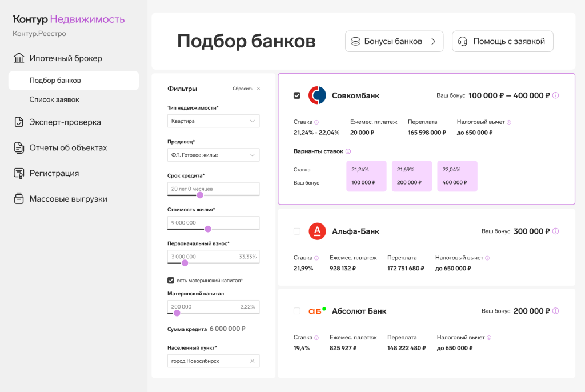Select the 21,69% rate option
Image resolution: width=585 pixels, height=392 pixels.
click(x=412, y=176)
